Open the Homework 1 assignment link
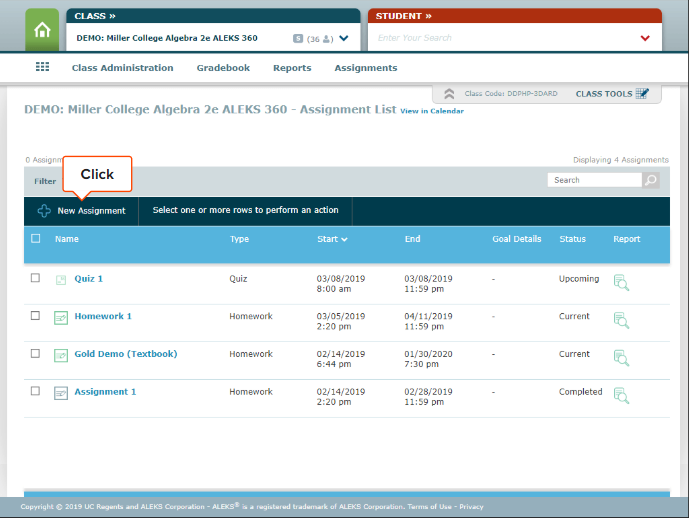Viewport: 689px width, 518px height. point(103,316)
